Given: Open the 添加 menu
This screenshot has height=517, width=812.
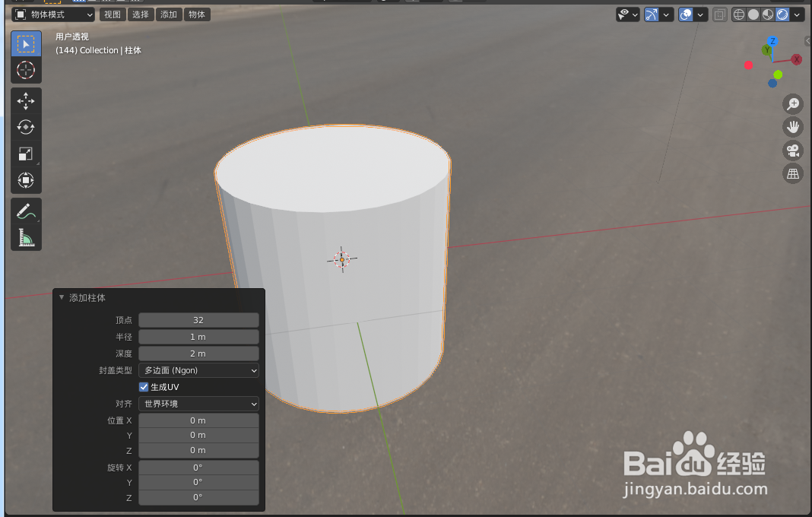Looking at the screenshot, I should point(168,14).
